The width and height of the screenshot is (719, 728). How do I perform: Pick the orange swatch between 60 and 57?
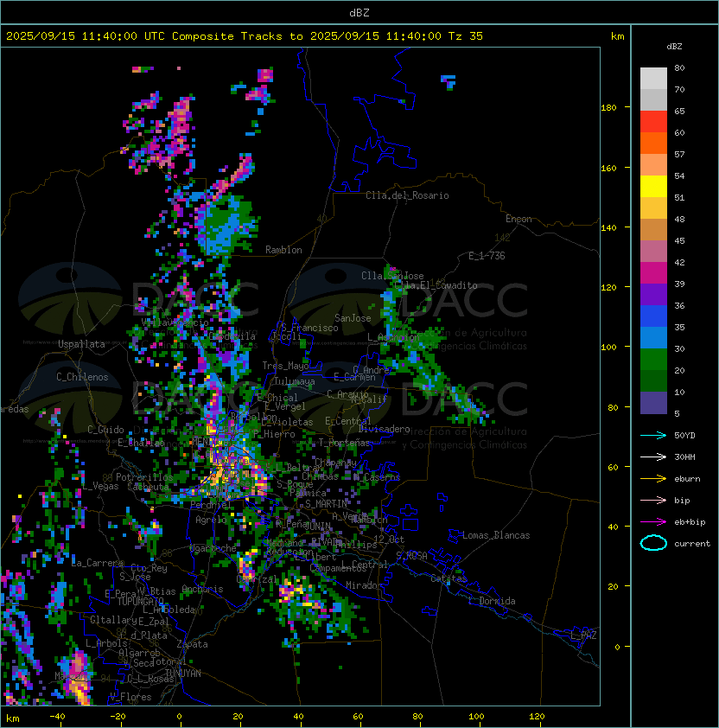point(653,144)
